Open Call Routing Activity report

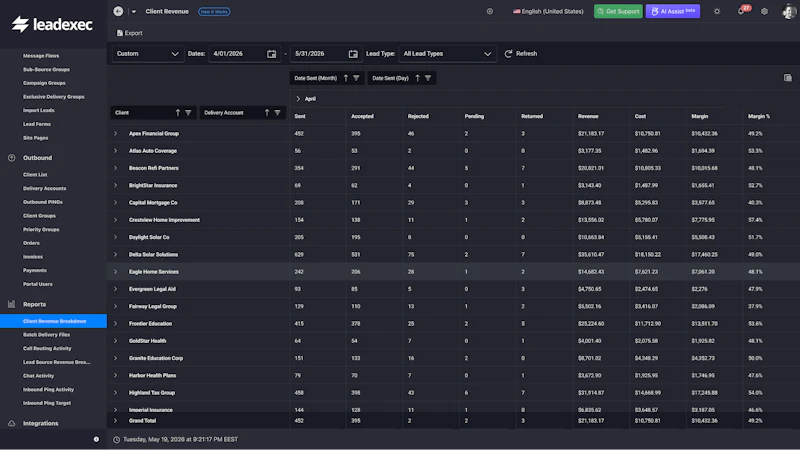pyautogui.click(x=47, y=348)
